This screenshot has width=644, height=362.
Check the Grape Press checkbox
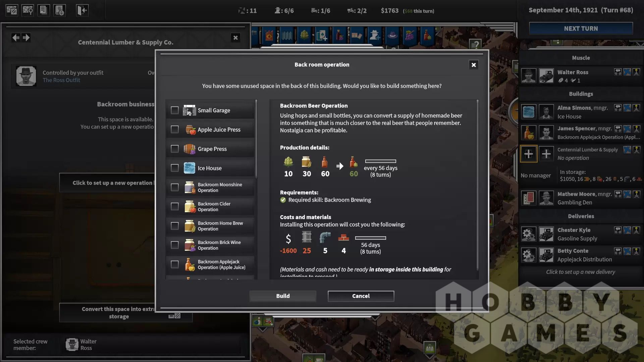[174, 148]
